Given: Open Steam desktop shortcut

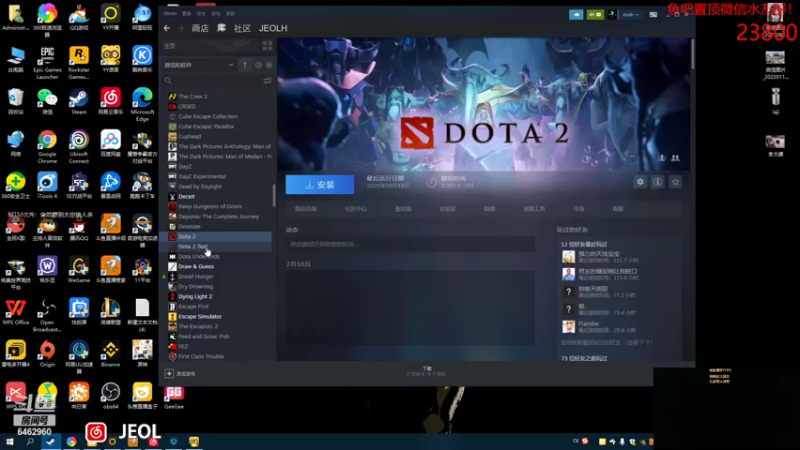Looking at the screenshot, I should pos(79,101).
